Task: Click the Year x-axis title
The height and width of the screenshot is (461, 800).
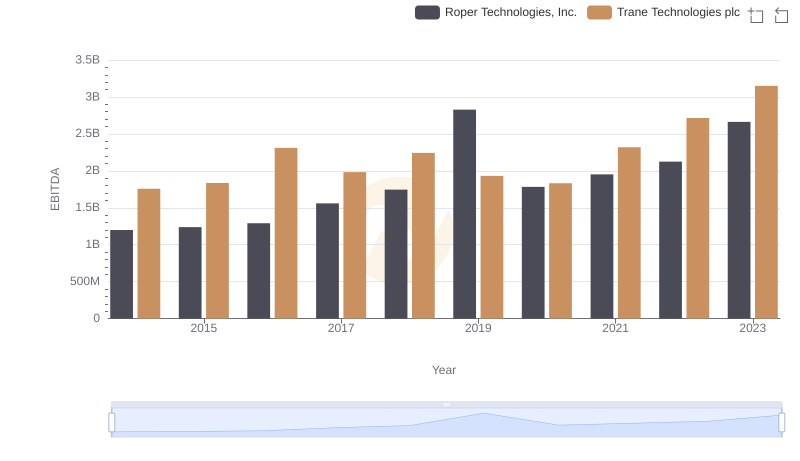Action: (444, 370)
